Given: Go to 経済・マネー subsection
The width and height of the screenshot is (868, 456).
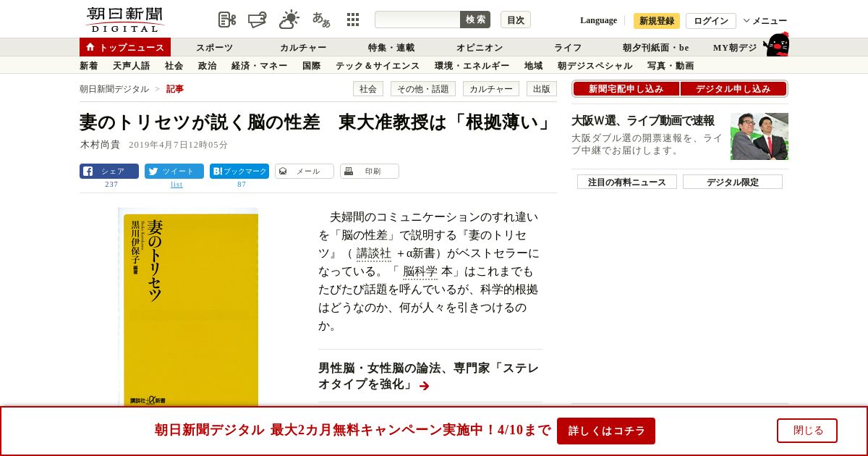Looking at the screenshot, I should (x=260, y=66).
